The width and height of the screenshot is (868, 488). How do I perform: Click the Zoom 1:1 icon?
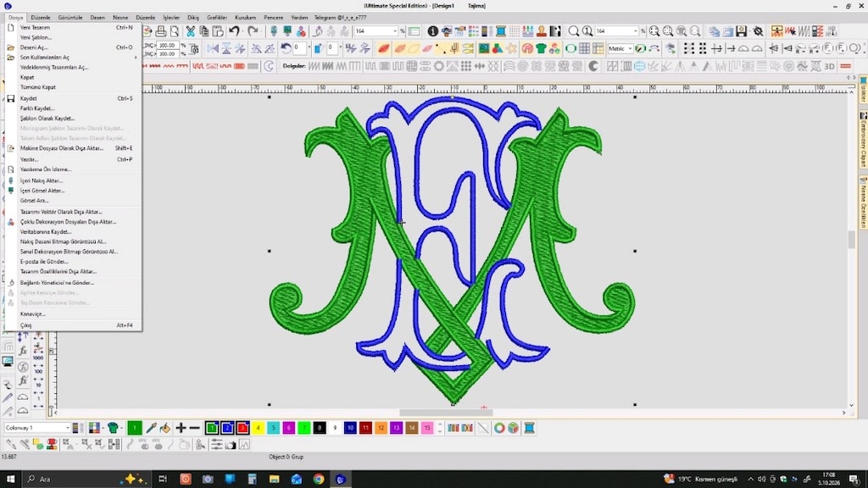pyautogui.click(x=587, y=31)
